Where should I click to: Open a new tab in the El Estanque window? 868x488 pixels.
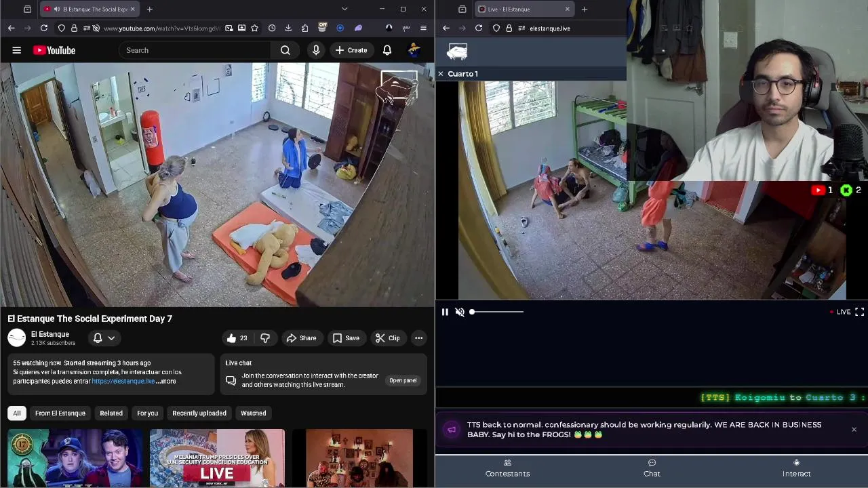click(x=584, y=9)
